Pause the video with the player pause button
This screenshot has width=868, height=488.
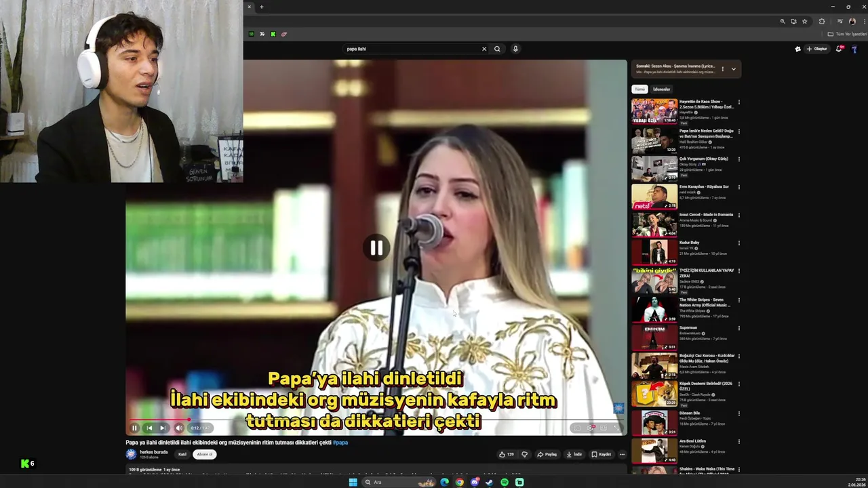[134, 428]
